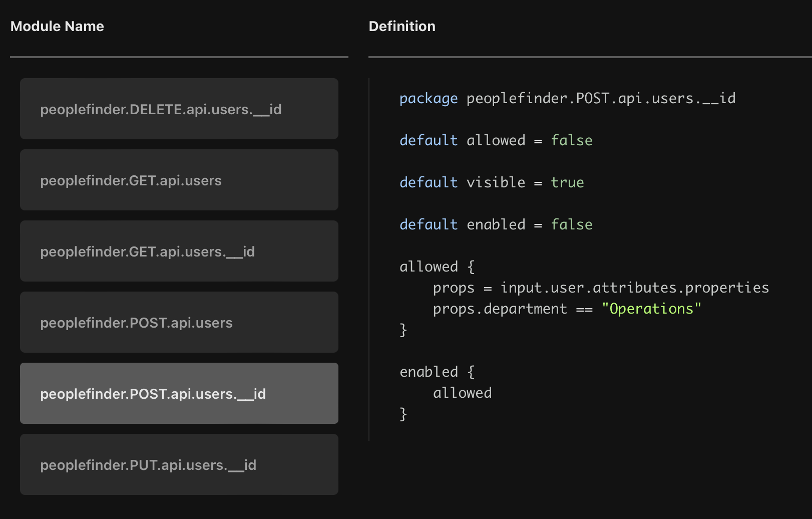Click the highlighted peoplefinder.POST.api.users.__id module
The width and height of the screenshot is (812, 519).
click(179, 393)
